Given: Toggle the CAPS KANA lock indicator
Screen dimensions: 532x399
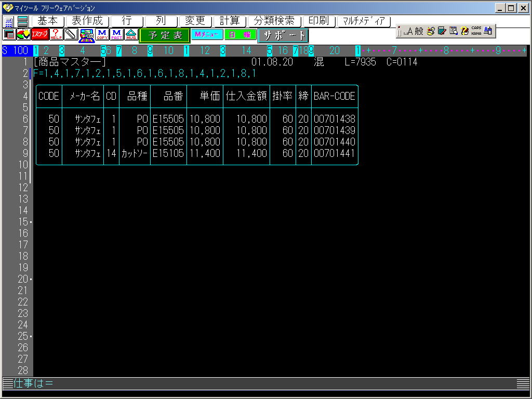Looking at the screenshot, I should pyautogui.click(x=476, y=31).
